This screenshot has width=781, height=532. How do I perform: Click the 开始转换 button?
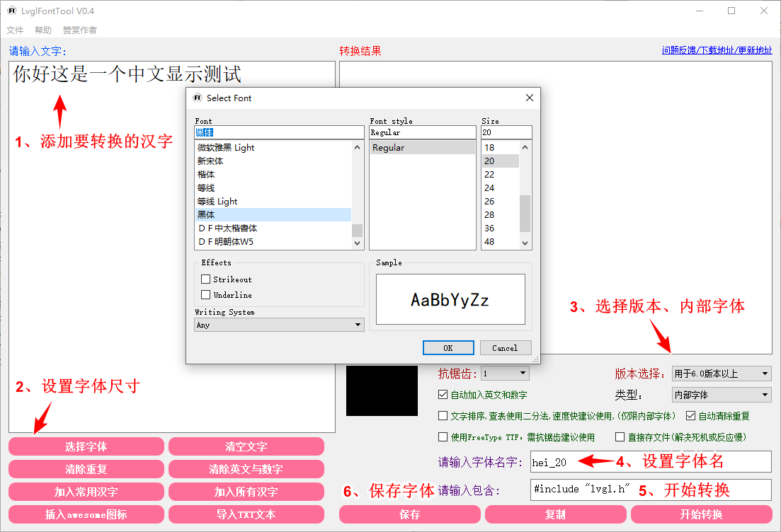click(700, 514)
